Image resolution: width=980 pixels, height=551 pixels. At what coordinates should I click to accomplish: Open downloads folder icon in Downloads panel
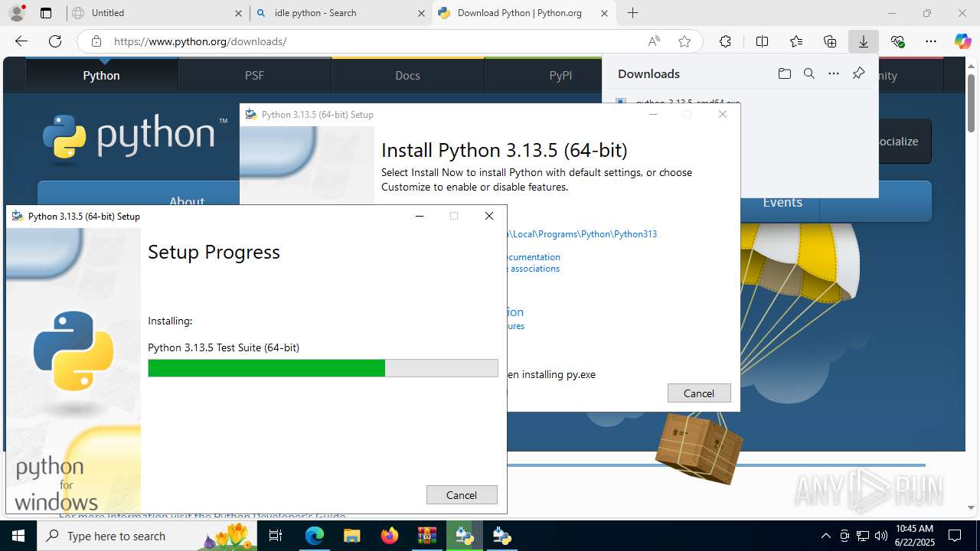[784, 73]
